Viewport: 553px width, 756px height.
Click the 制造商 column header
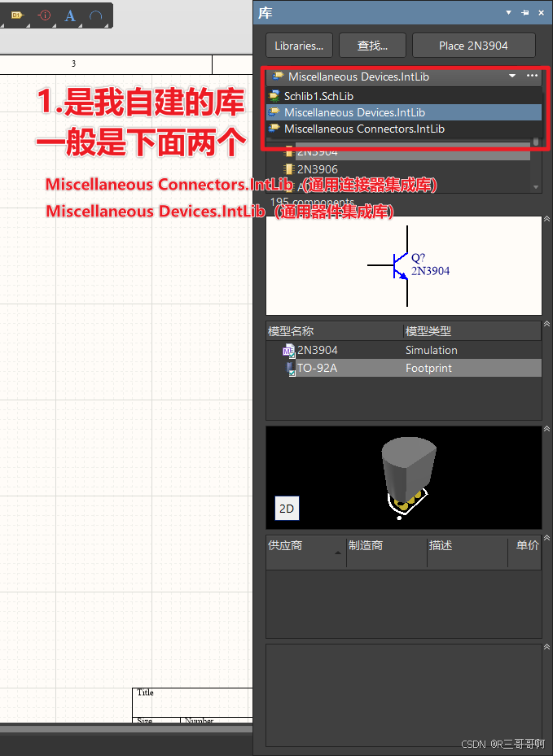pyautogui.click(x=387, y=552)
